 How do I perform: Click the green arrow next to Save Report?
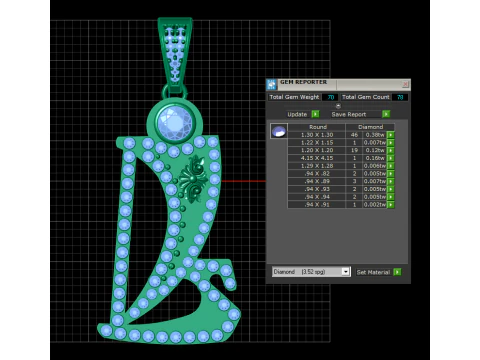tap(386, 114)
